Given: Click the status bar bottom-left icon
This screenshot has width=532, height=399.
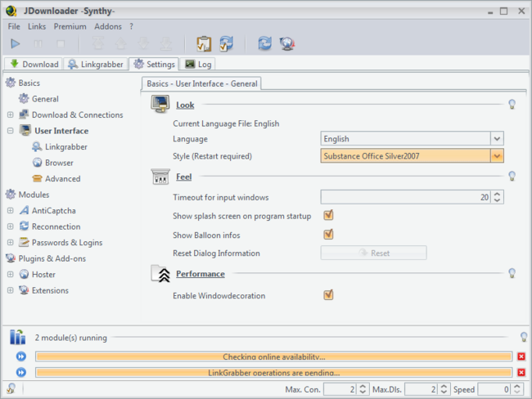Looking at the screenshot, I should 11,388.
